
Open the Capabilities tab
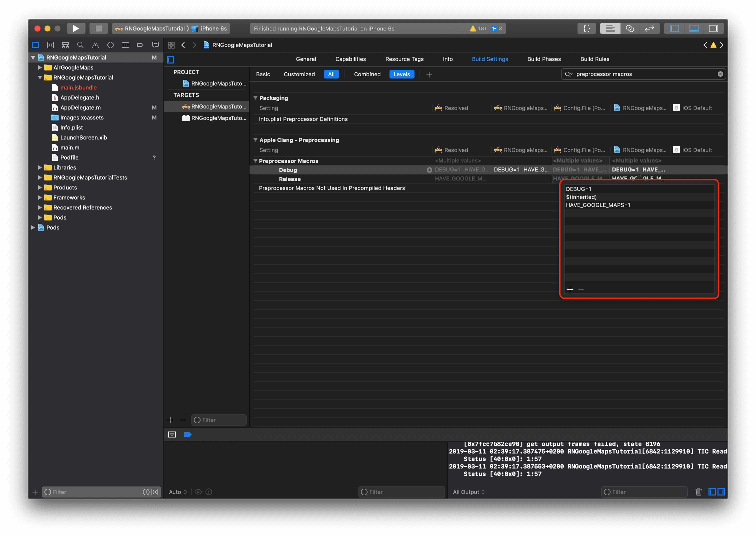350,59
